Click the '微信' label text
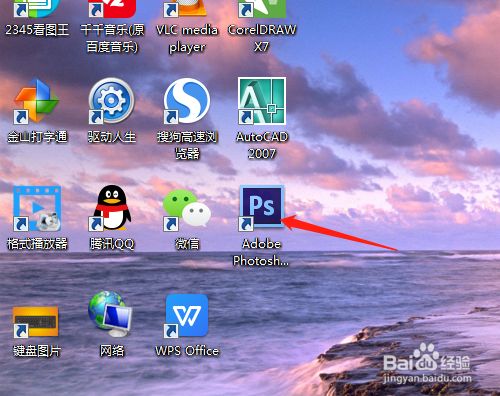The height and width of the screenshot is (396, 500). pyautogui.click(x=187, y=244)
